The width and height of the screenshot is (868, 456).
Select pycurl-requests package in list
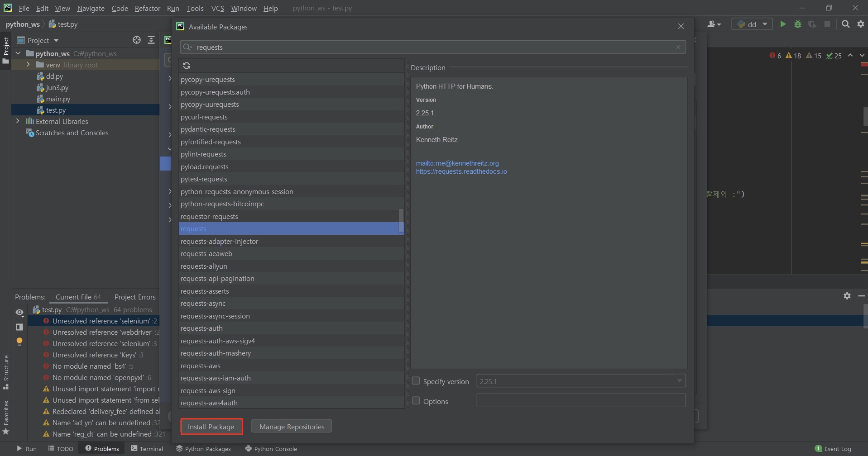pyautogui.click(x=291, y=117)
